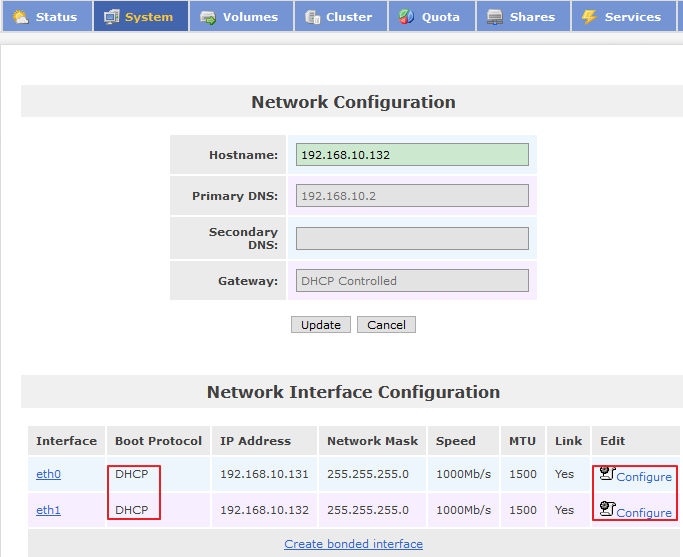Click the MTU 1500 value for eth0
The width and height of the screenshot is (683, 557).
[x=523, y=474]
